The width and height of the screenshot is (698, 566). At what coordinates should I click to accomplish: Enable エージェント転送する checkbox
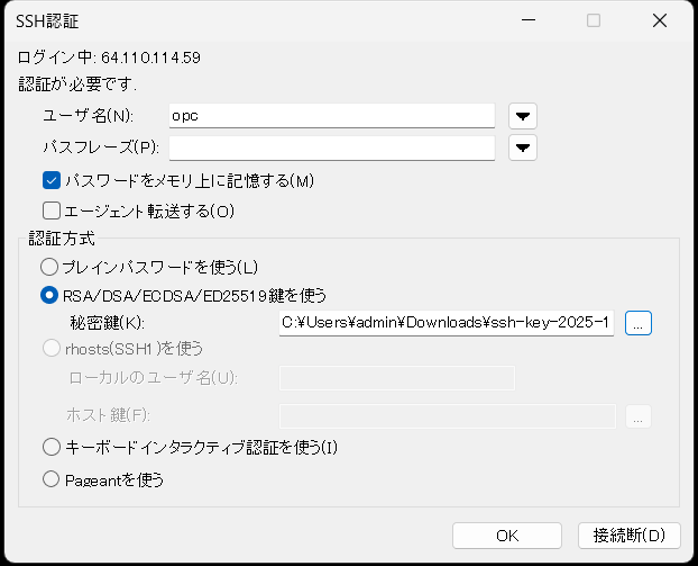[52, 211]
